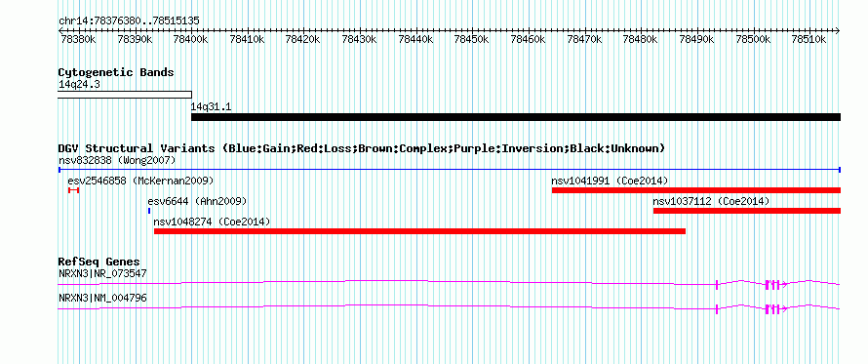Click the red nsv1037112 loss bar
Image resolution: width=868 pixels, height=364 pixels.
point(747,211)
